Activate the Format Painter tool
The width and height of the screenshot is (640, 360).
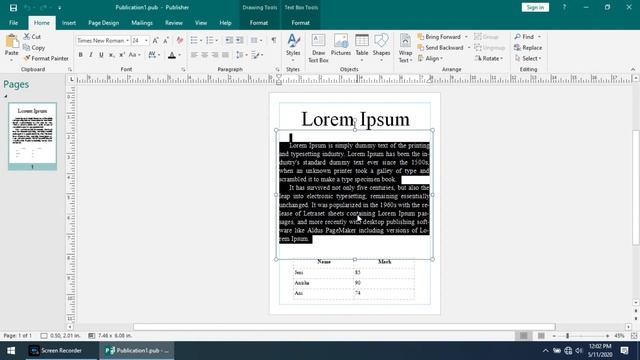pos(46,58)
